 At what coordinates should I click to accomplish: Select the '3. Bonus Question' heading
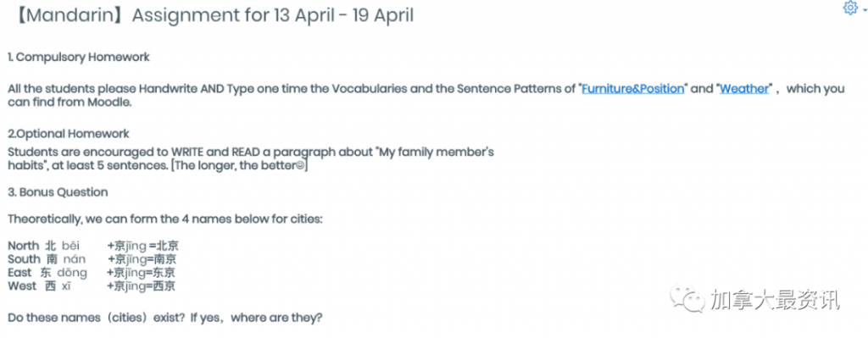(58, 192)
